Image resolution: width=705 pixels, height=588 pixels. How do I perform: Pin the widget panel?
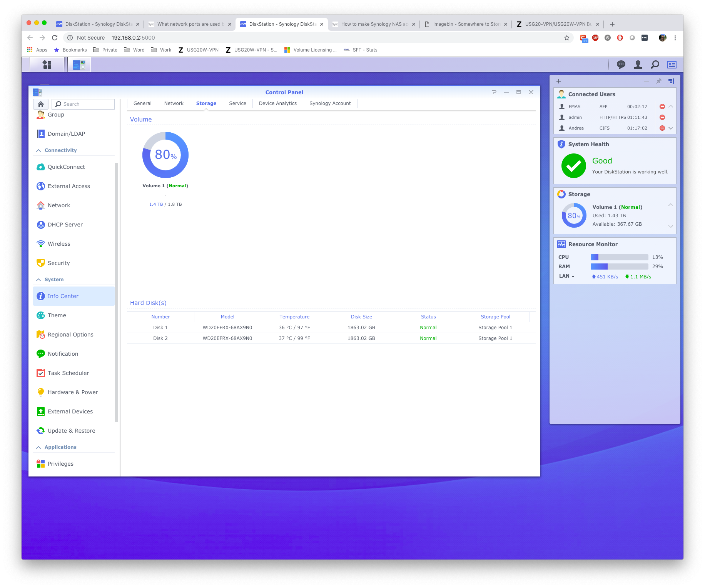pyautogui.click(x=659, y=81)
